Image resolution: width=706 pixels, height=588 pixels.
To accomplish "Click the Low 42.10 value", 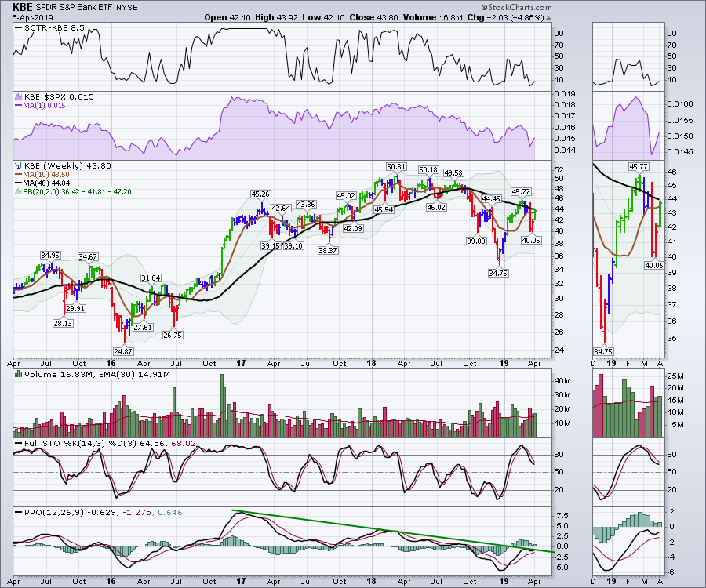I will (x=324, y=17).
